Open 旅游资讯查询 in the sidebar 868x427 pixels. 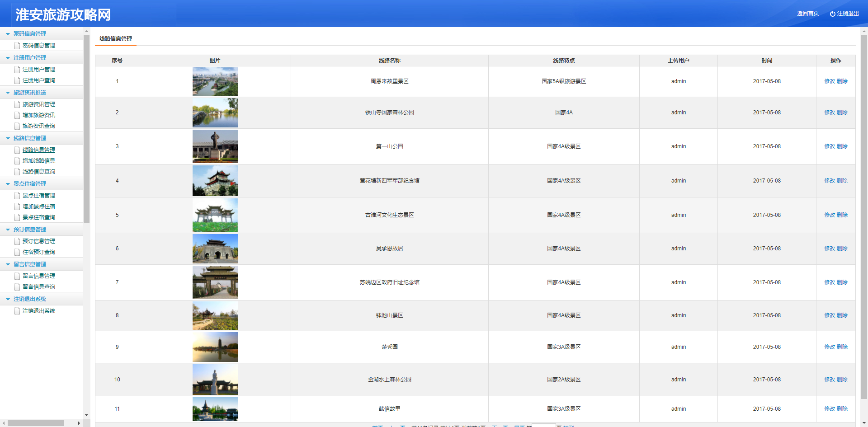click(39, 126)
